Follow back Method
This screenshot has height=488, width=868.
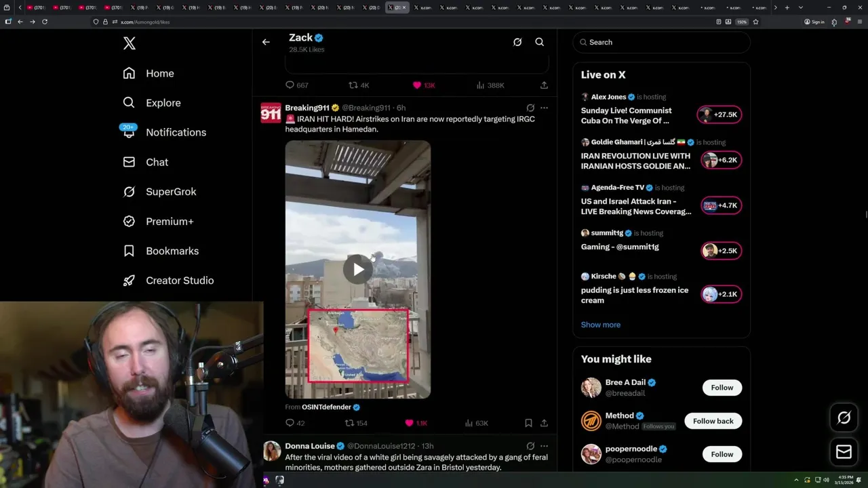713,421
